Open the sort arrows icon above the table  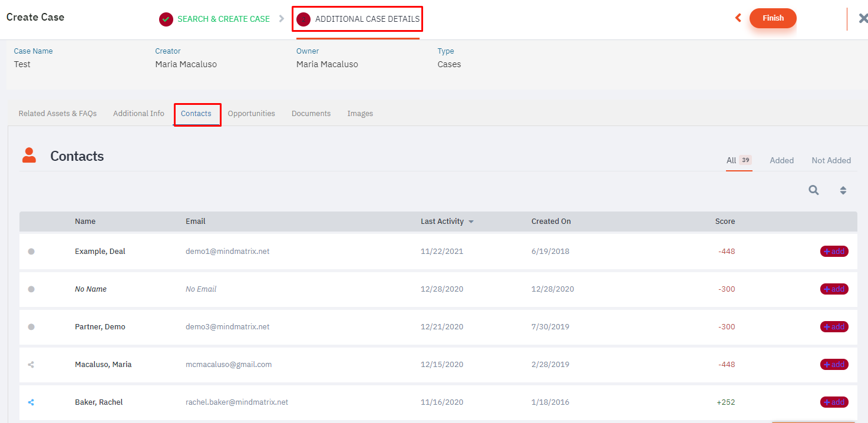(x=843, y=190)
